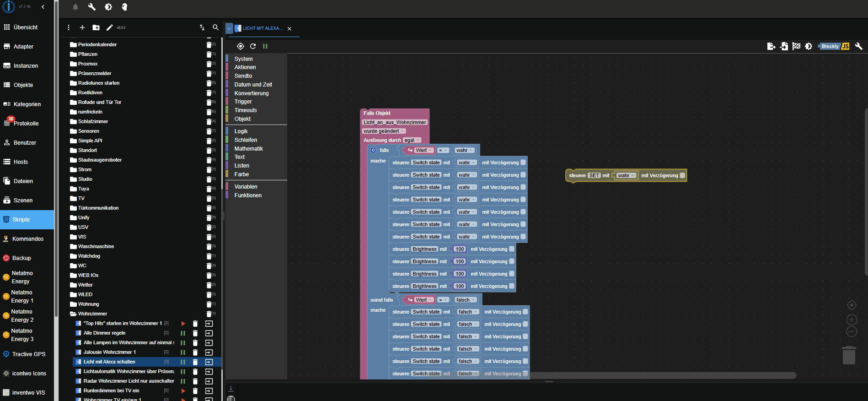This screenshot has height=401, width=868.
Task: Click the locate script target icon
Action: [241, 46]
